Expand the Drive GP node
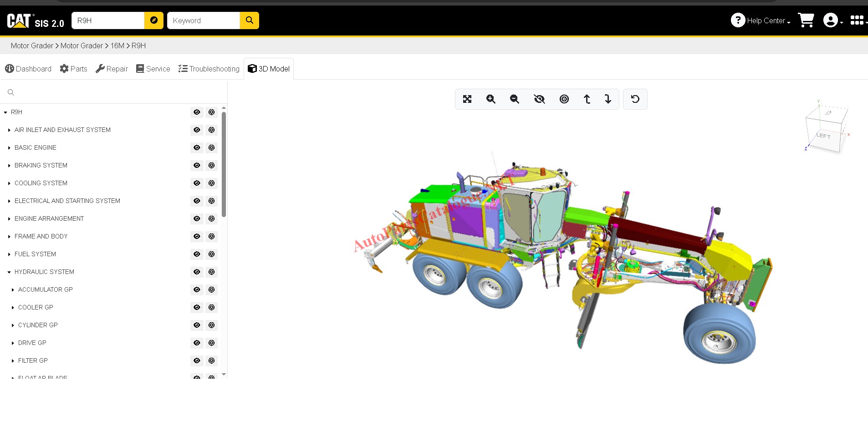 pyautogui.click(x=13, y=343)
